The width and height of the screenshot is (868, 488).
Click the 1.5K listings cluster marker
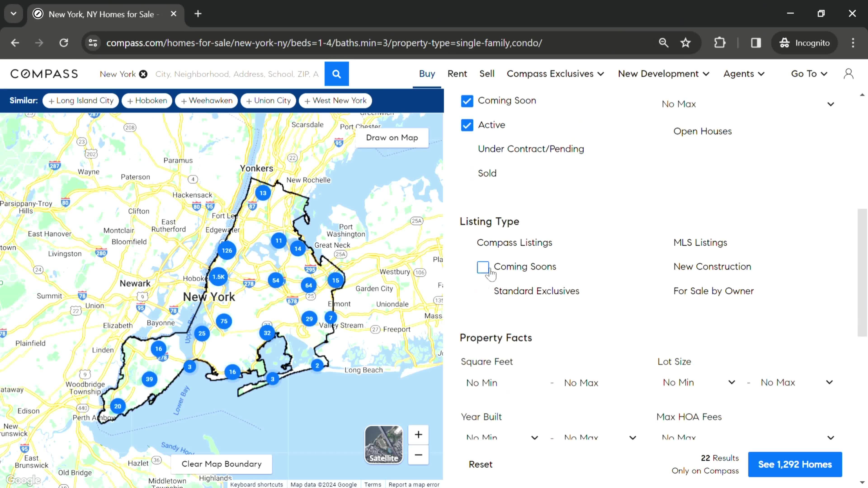(218, 277)
